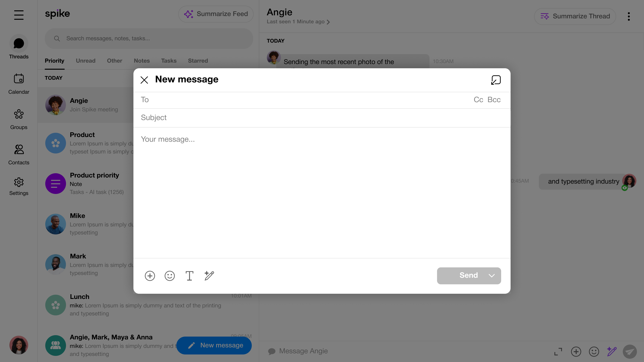Close the New message dialog

144,80
